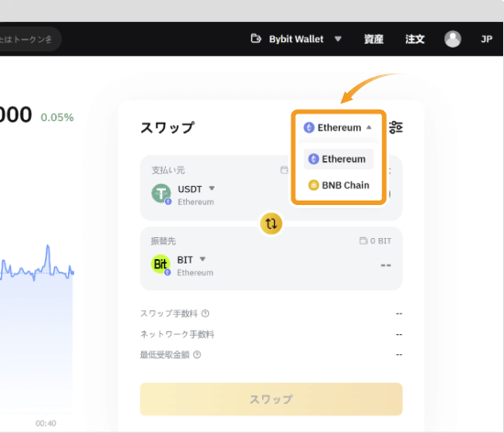Open the user profile avatar
Image resolution: width=504 pixels, height=433 pixels.
453,38
